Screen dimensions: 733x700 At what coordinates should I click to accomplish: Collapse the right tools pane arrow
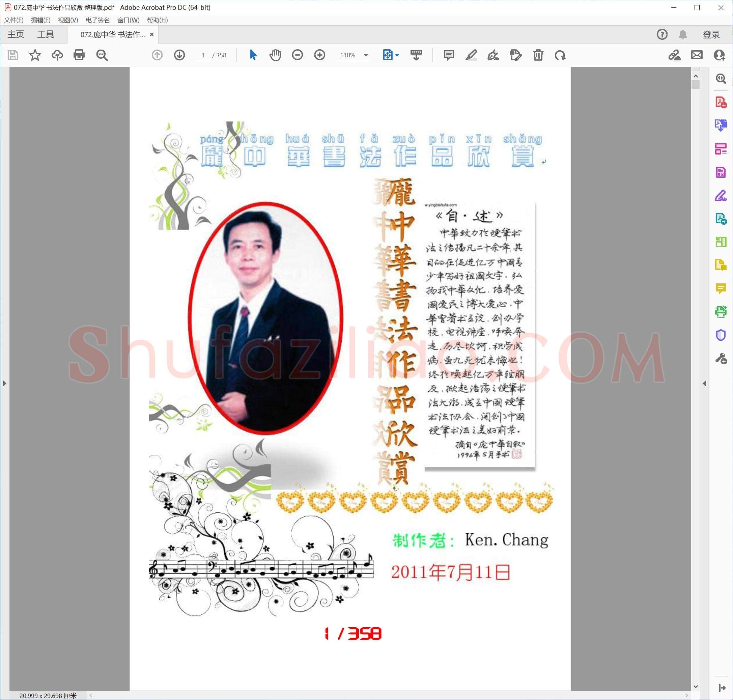pos(704,383)
